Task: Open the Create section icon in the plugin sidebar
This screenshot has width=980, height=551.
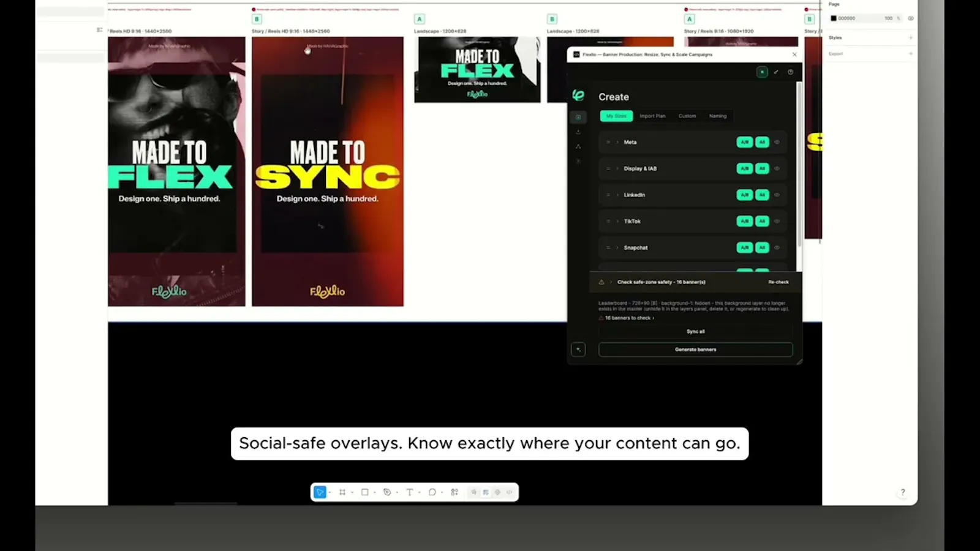Action: (x=578, y=117)
